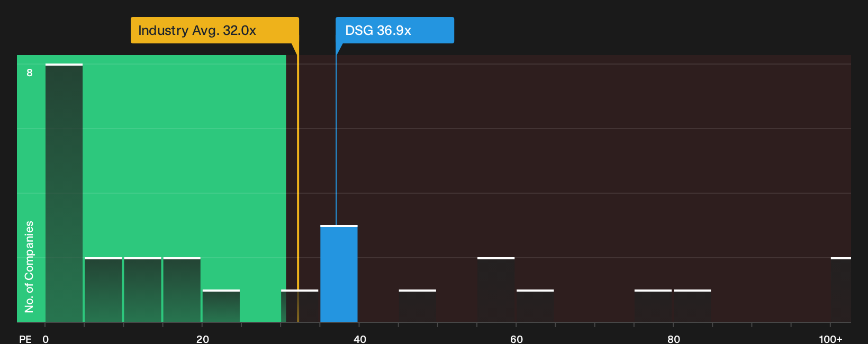Click the bar at PE 30-35
This screenshot has width=868, height=344.
300,306
